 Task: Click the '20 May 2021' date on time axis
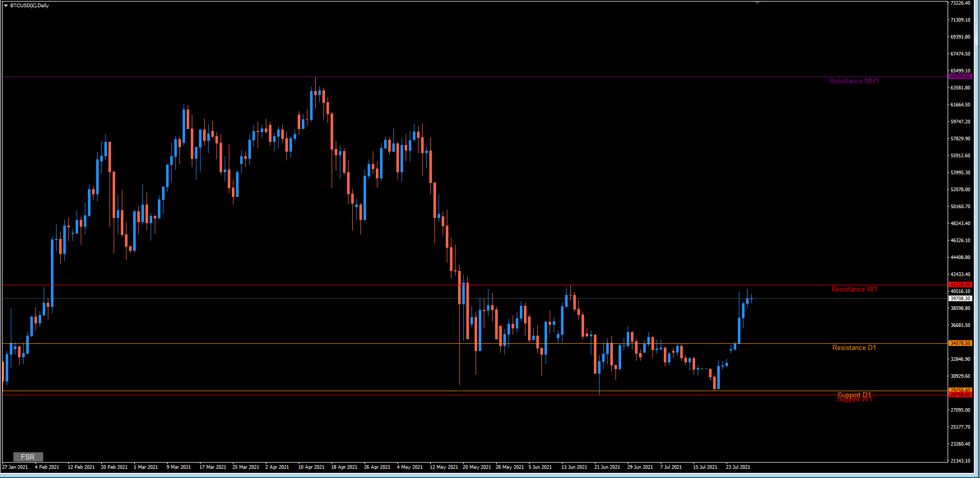pos(477,467)
